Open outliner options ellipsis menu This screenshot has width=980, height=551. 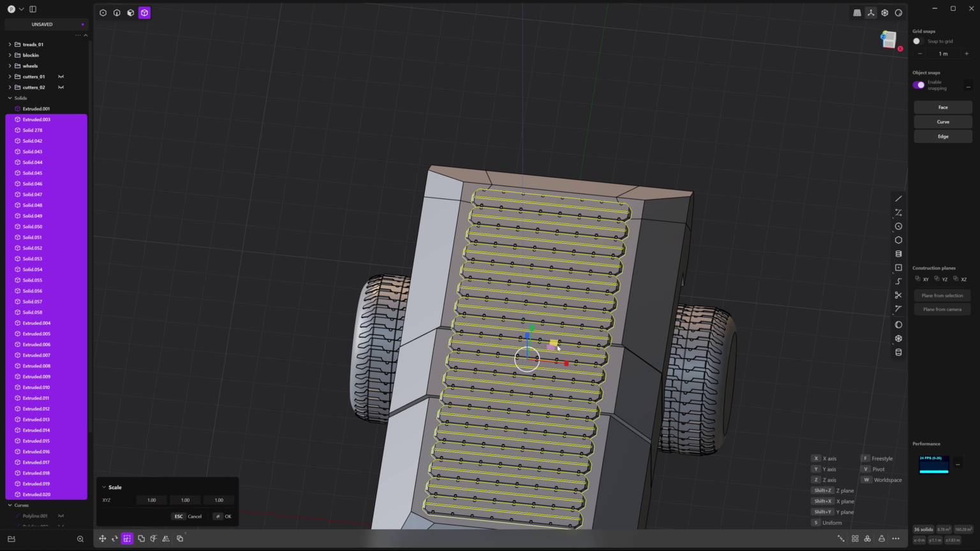[78, 35]
